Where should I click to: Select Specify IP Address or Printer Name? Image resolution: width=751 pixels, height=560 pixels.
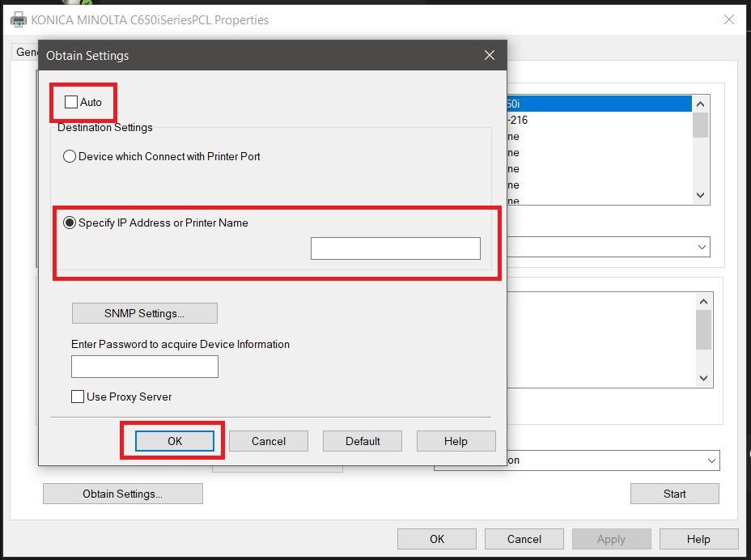[x=70, y=223]
